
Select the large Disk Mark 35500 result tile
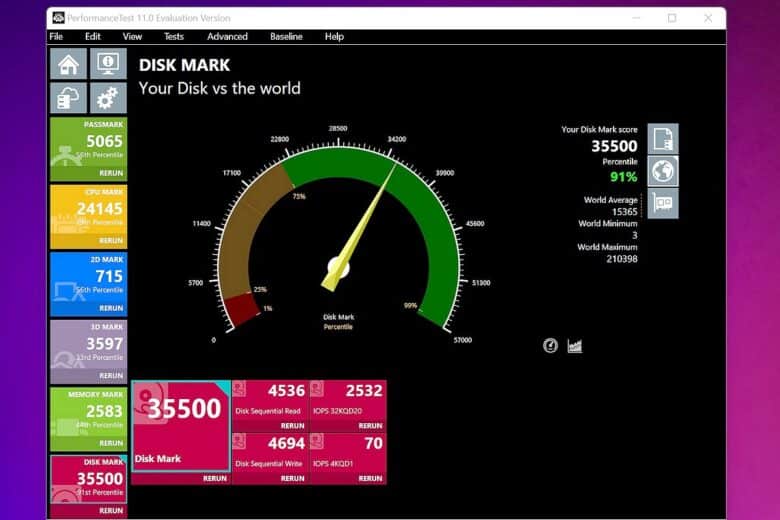(x=181, y=426)
